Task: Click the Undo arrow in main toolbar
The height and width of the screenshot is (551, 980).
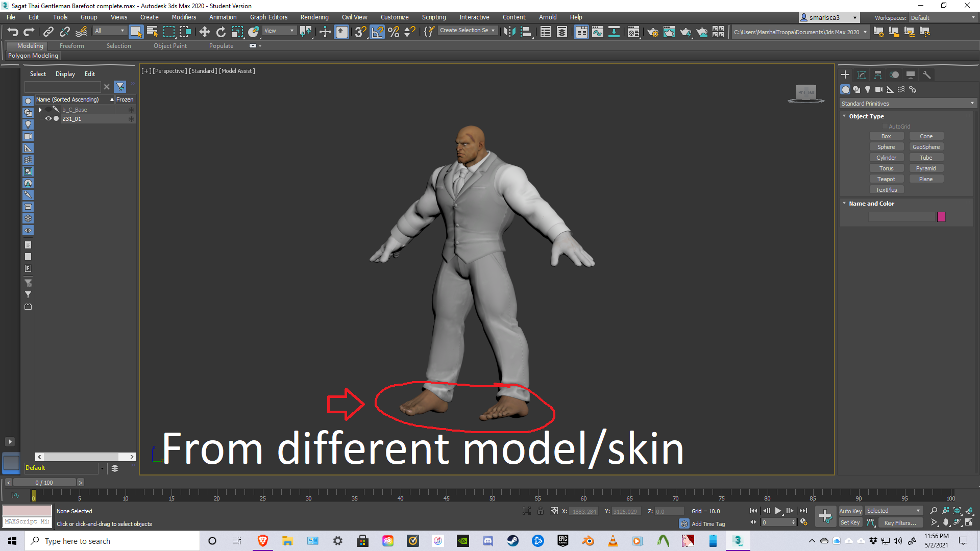Action: tap(13, 32)
